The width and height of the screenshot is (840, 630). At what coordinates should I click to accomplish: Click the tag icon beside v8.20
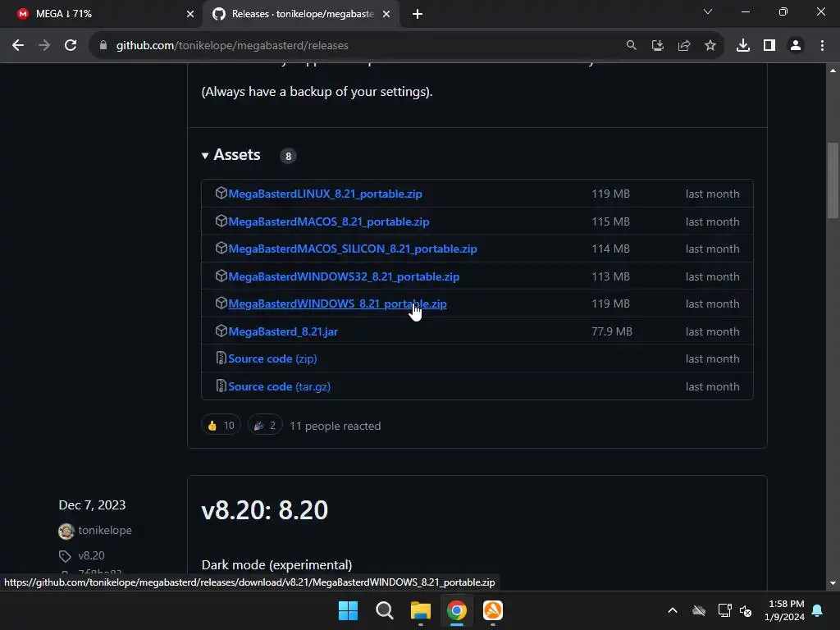click(65, 556)
